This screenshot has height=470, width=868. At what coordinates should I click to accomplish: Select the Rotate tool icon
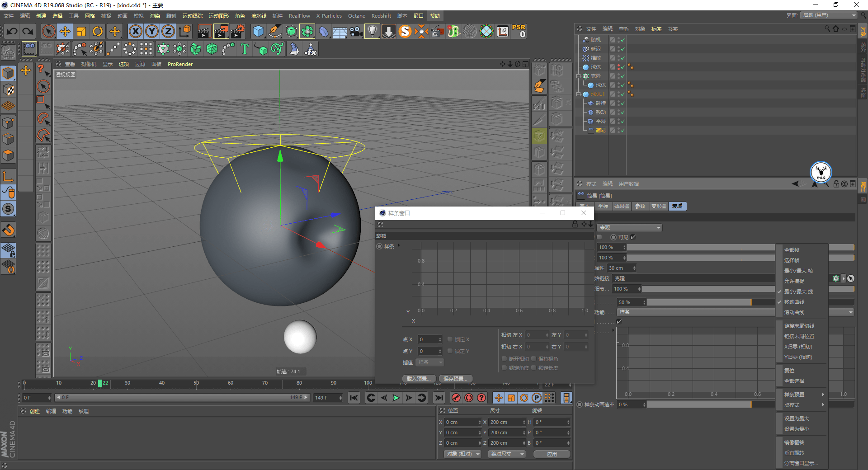(x=98, y=32)
